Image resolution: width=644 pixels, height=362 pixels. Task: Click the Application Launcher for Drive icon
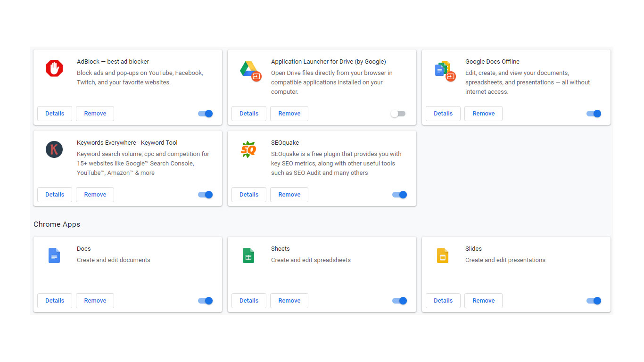(250, 71)
